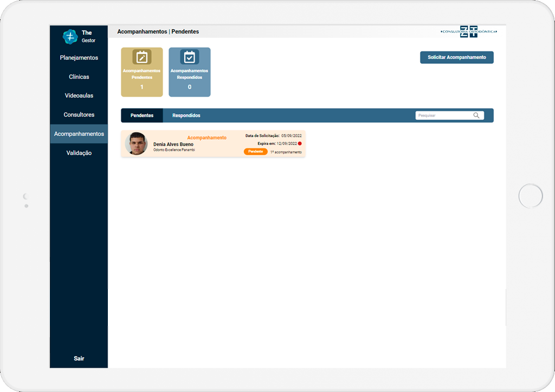Viewport: 555px width, 392px height.
Task: Click the magnifying glass search icon
Action: click(476, 115)
